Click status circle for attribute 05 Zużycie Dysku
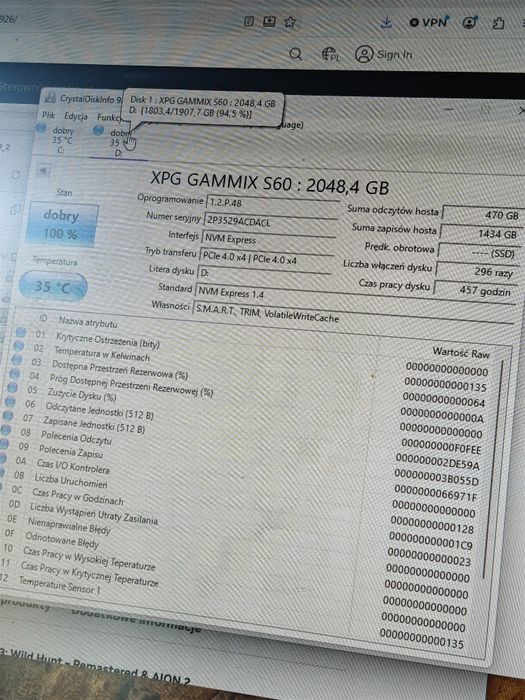 (x=12, y=388)
